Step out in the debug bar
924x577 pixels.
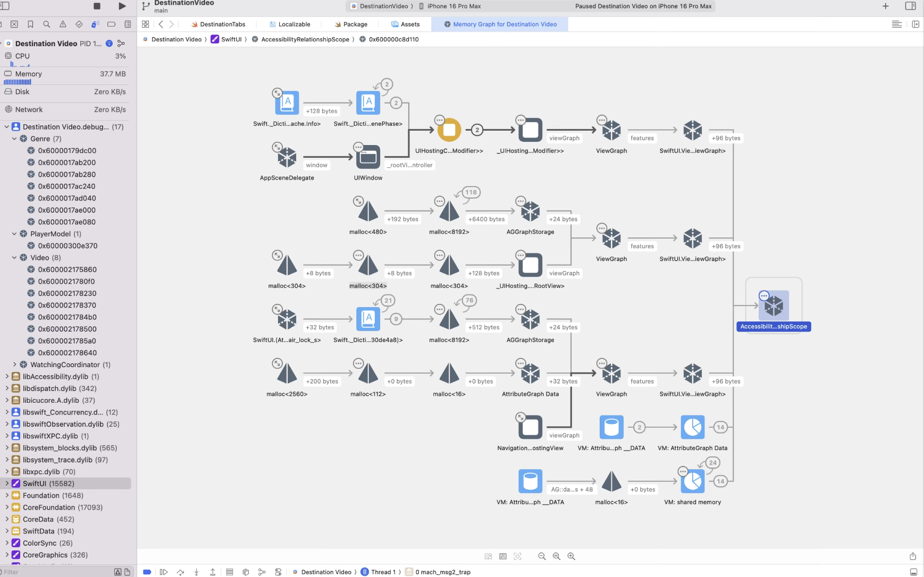tap(213, 572)
